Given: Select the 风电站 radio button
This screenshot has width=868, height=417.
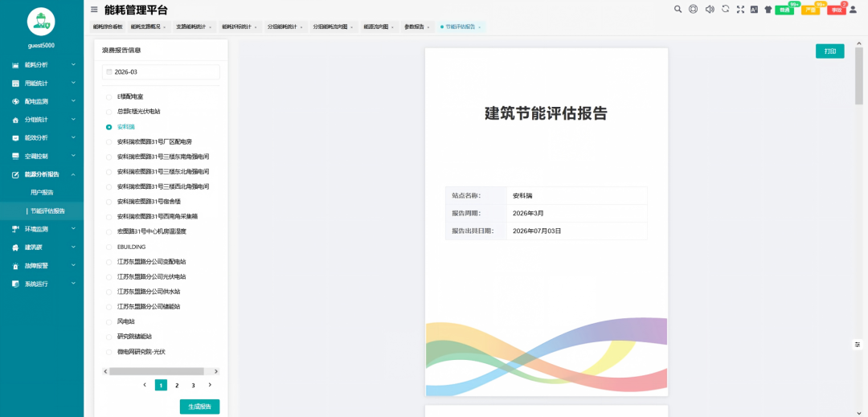Looking at the screenshot, I should [109, 321].
